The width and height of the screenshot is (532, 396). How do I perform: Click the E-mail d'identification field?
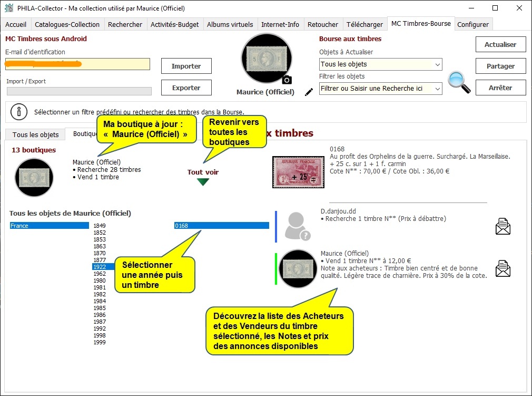(77, 64)
